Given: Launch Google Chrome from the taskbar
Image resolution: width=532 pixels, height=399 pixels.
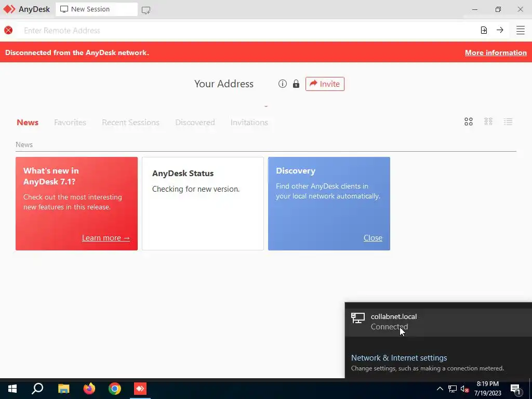Looking at the screenshot, I should (115, 389).
